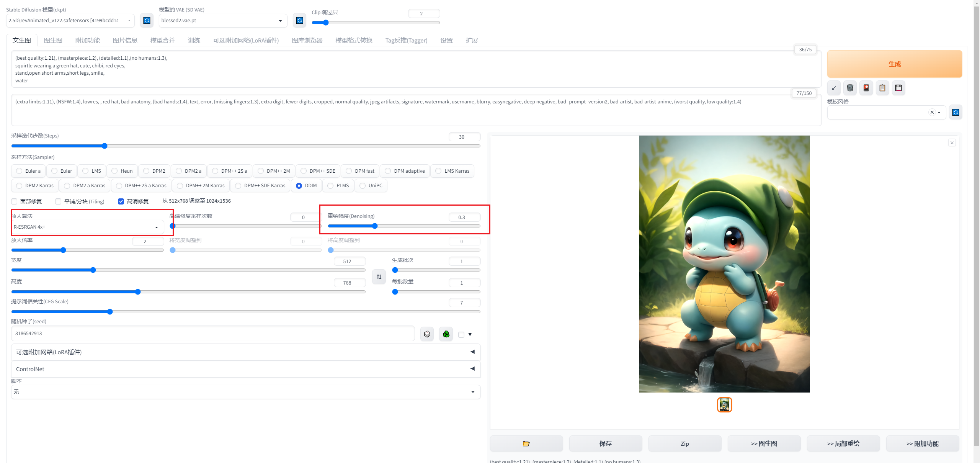The image size is (980, 463).
Task: Click the generated image thumbnail below preview
Action: click(724, 405)
